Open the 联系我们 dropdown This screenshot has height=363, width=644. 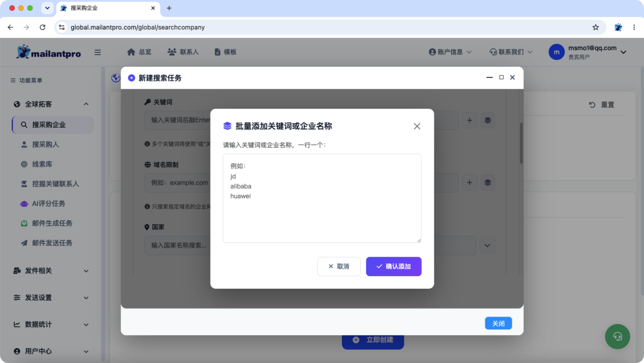tap(511, 52)
